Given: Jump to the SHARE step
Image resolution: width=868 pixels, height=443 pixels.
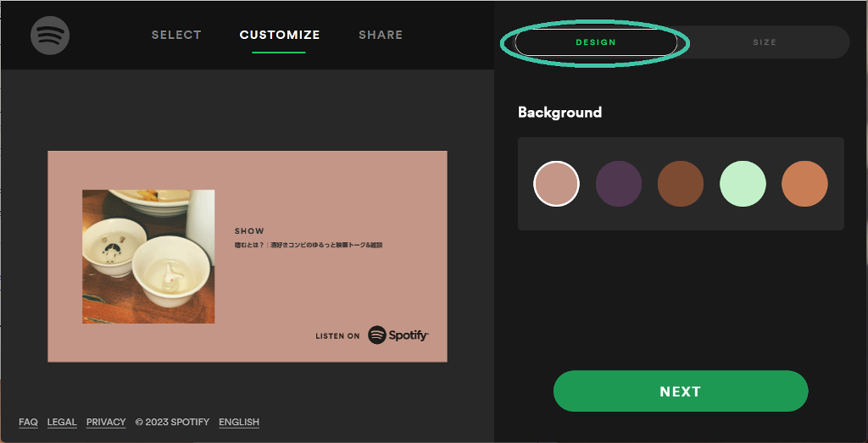Looking at the screenshot, I should 381,35.
